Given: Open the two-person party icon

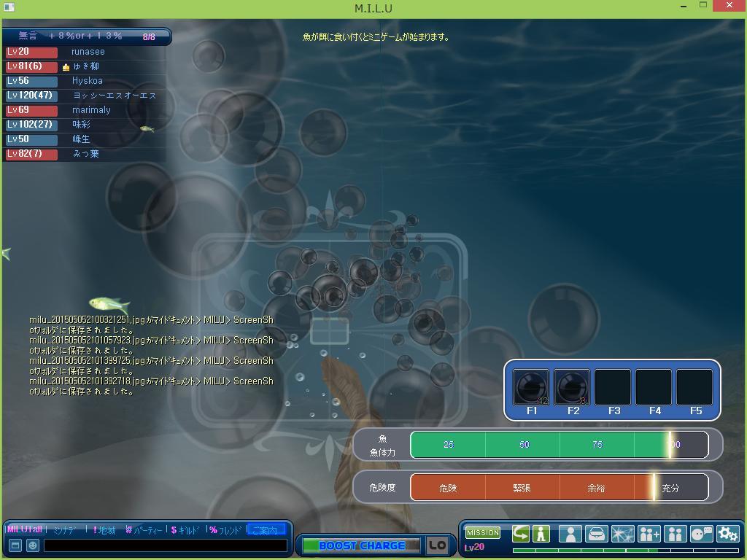Looking at the screenshot, I should pyautogui.click(x=675, y=534).
